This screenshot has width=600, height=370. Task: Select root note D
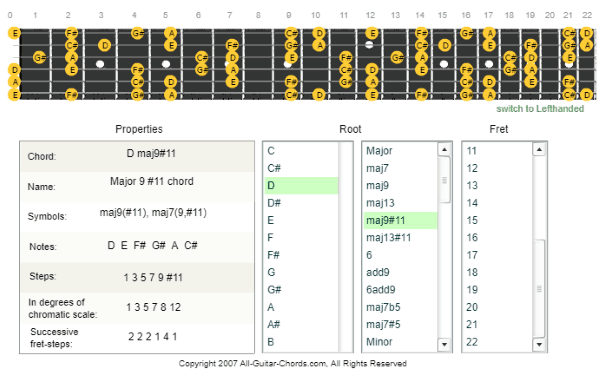(x=301, y=186)
